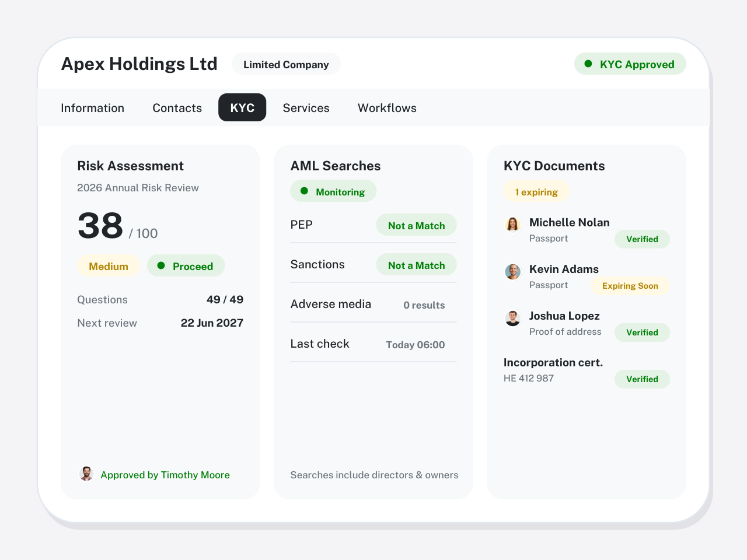Click Searches include directors & owners note

[374, 475]
